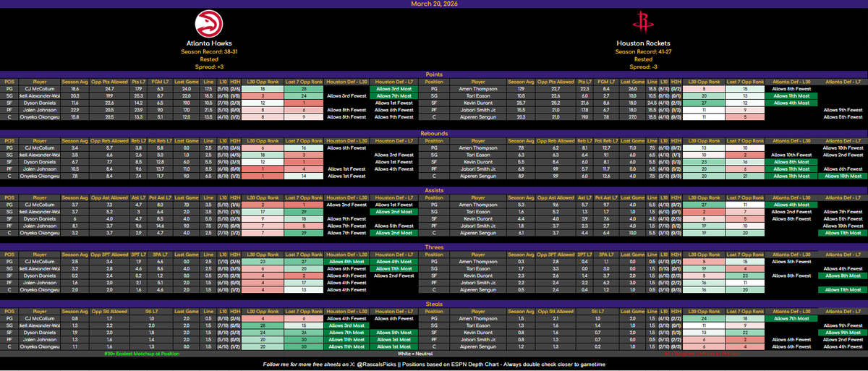Image resolution: width=868 pixels, height=371 pixels.
Task: Select the Points section header
Action: click(x=434, y=74)
